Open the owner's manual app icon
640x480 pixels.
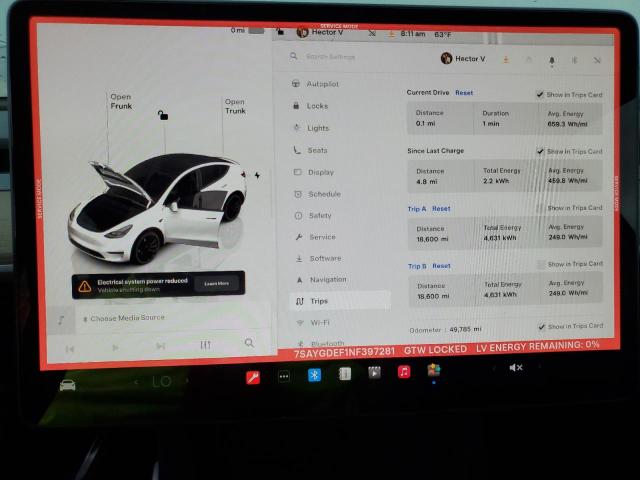tap(345, 373)
